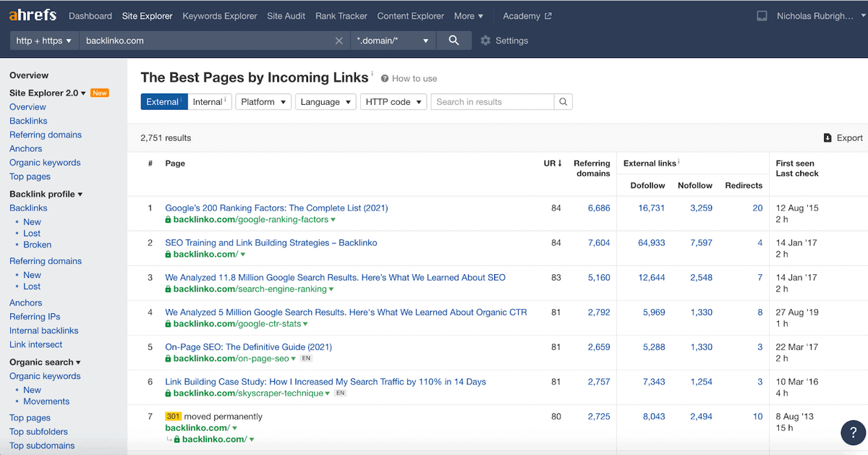Open Broken backlinks in sidebar
This screenshot has height=455, width=868.
click(x=37, y=244)
